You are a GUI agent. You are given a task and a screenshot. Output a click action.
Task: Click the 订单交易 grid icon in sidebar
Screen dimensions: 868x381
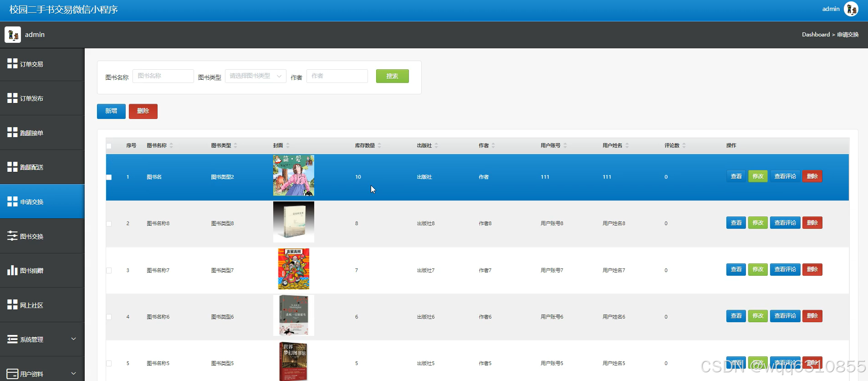coord(12,63)
